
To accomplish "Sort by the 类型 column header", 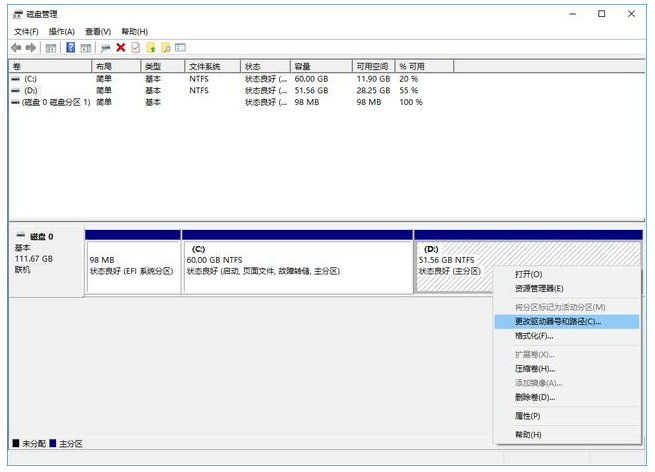I will [163, 66].
